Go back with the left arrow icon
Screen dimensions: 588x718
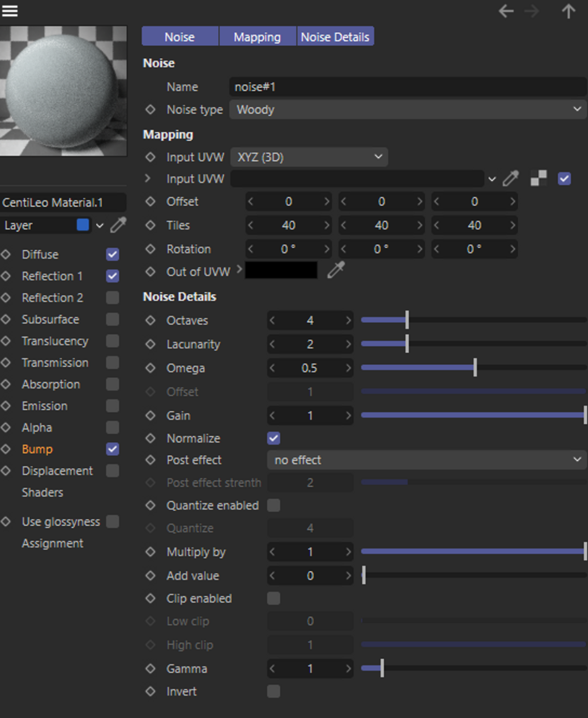(x=506, y=11)
